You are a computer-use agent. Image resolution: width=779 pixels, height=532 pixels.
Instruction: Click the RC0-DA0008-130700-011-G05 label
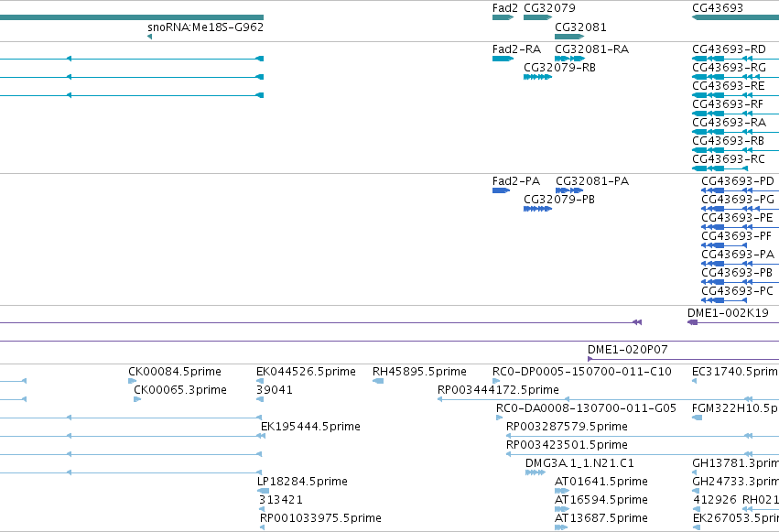[x=586, y=408]
